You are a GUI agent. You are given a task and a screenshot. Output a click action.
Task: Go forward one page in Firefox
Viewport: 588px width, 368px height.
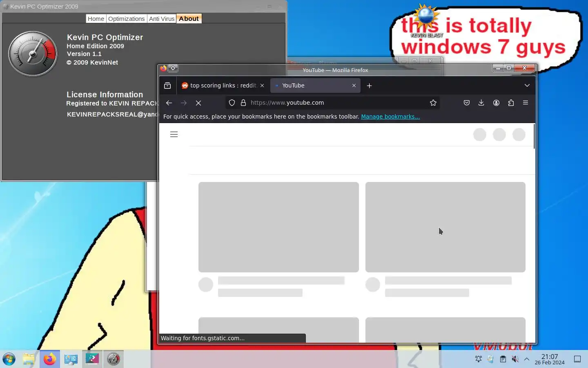click(x=184, y=103)
